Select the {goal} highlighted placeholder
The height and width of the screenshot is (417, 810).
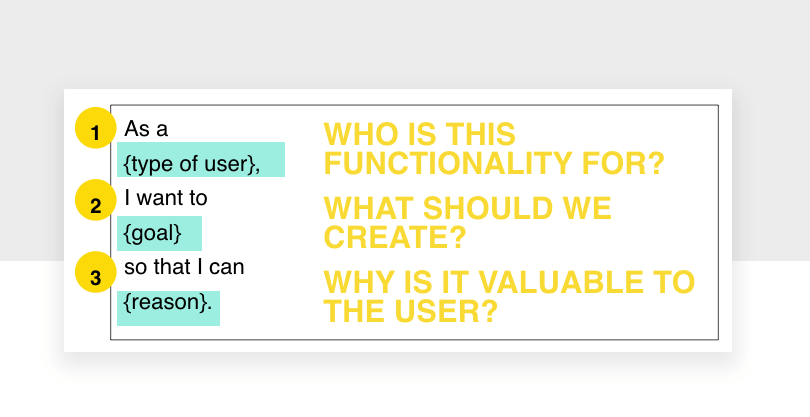(159, 234)
